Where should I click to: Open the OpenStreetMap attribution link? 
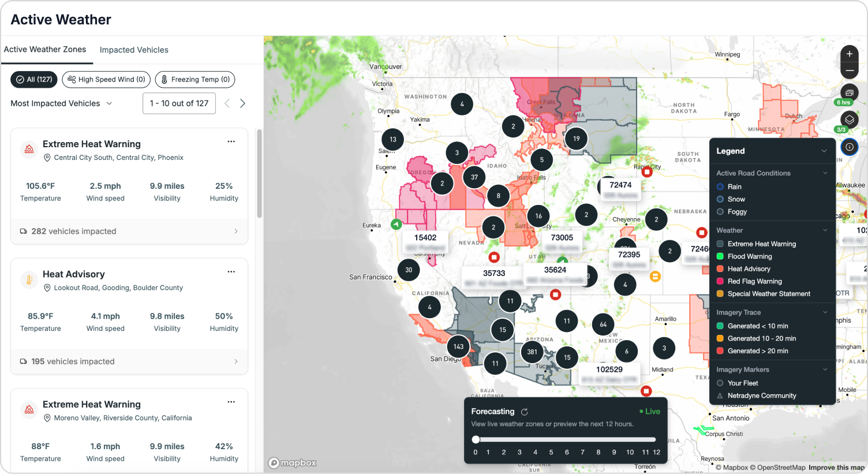(777, 468)
